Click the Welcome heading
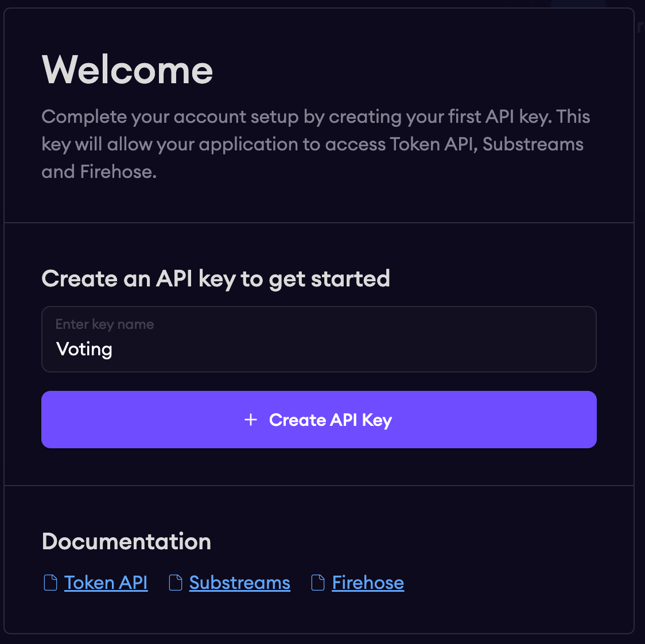Image resolution: width=645 pixels, height=644 pixels. tap(127, 70)
